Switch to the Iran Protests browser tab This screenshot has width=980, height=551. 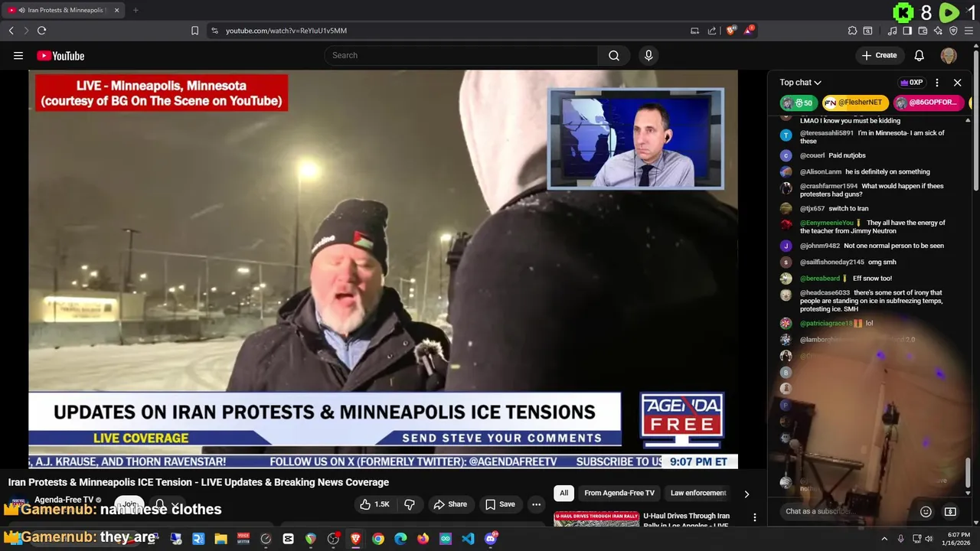[64, 10]
